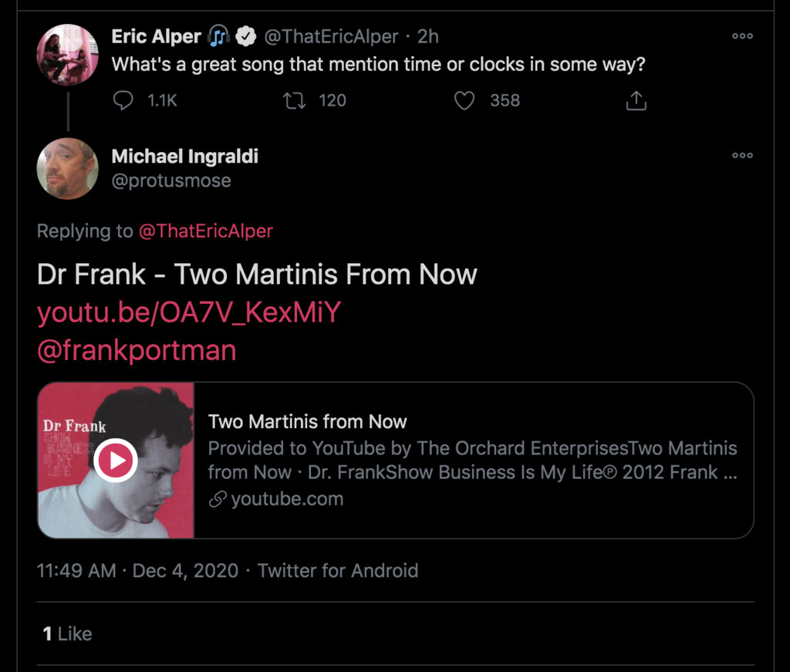Image resolution: width=790 pixels, height=672 pixels.
Task: View the 1 Like list
Action: pyautogui.click(x=68, y=633)
